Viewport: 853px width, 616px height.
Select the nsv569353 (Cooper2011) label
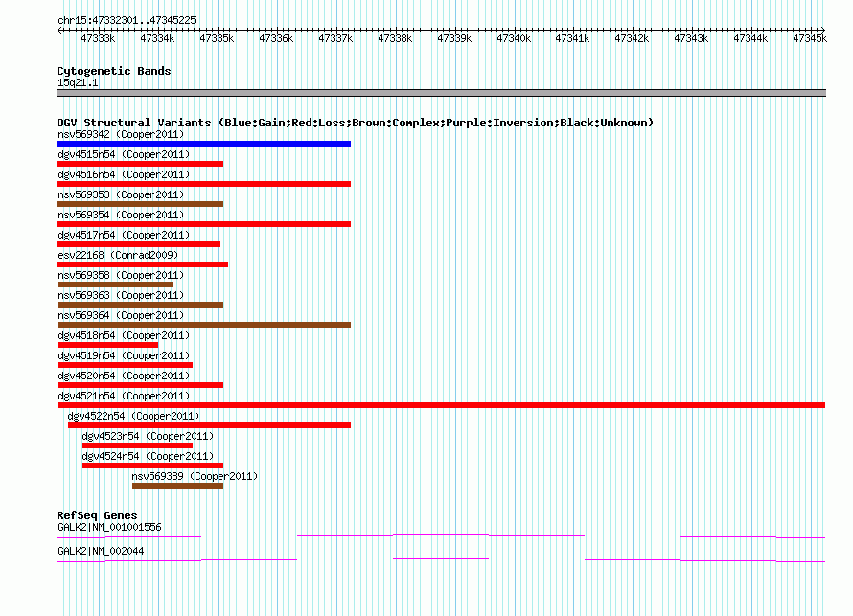pyautogui.click(x=121, y=194)
